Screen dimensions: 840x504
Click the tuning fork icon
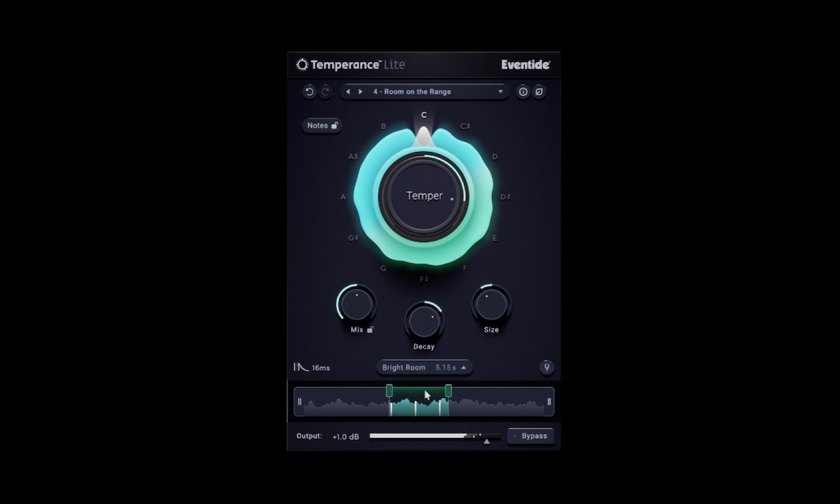point(547,367)
